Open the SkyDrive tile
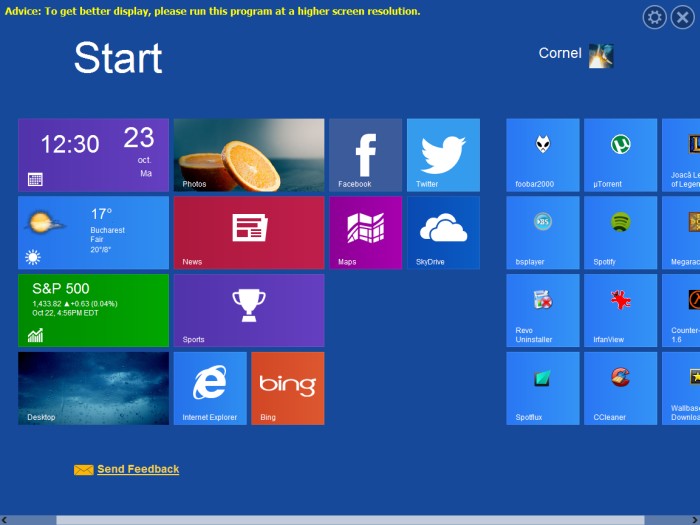 pyautogui.click(x=443, y=233)
